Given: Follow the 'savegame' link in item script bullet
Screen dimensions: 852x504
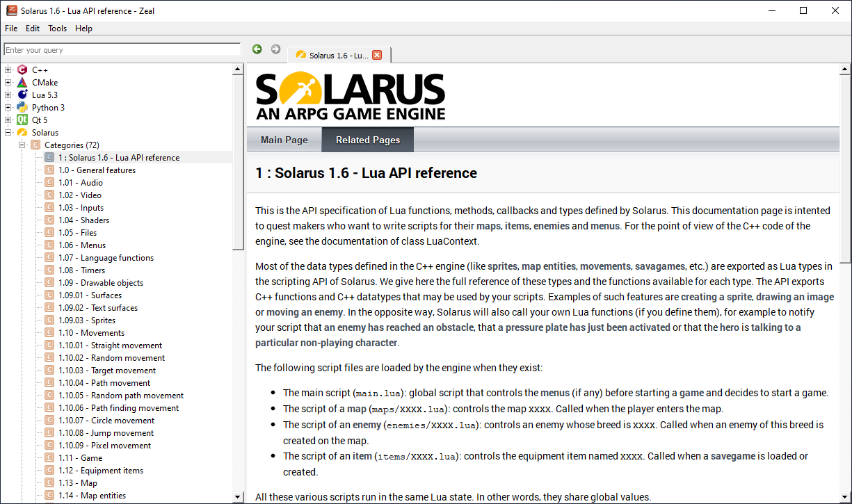Looking at the screenshot, I should [x=733, y=457].
